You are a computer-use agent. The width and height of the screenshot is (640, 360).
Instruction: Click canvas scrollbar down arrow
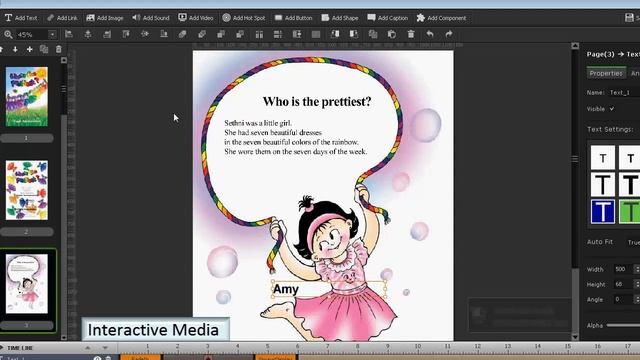575,337
